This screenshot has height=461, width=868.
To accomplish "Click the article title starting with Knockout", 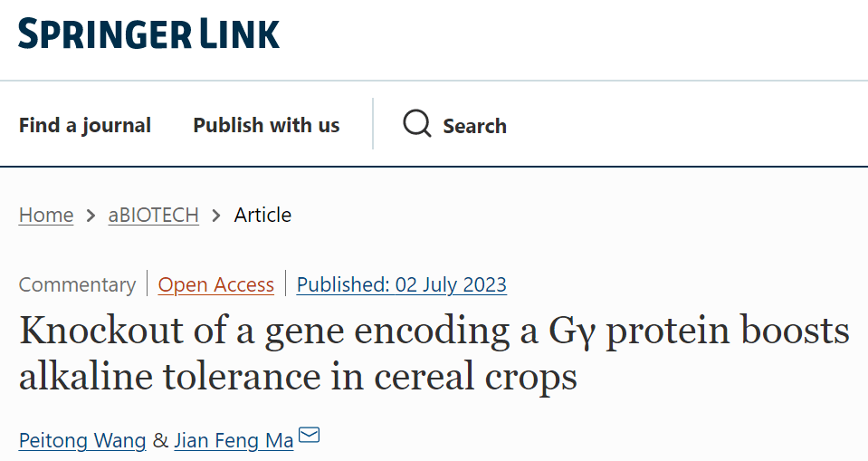I will coord(434,353).
